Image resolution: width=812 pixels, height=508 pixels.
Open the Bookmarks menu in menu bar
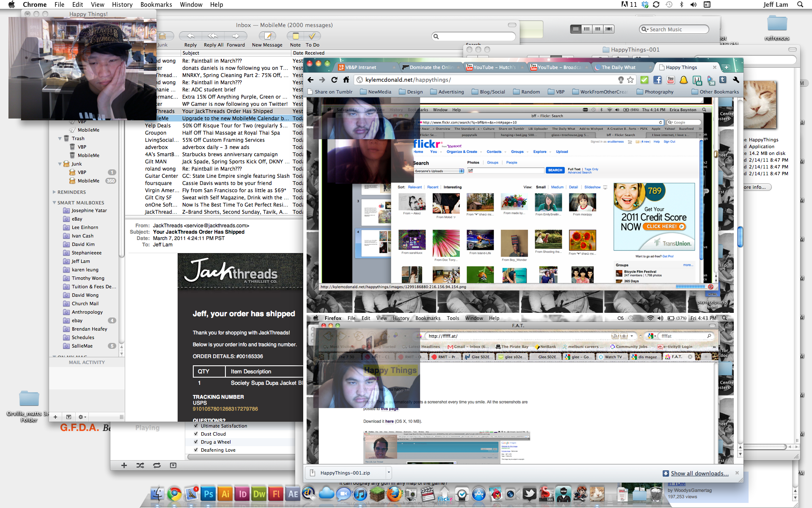pyautogui.click(x=156, y=4)
